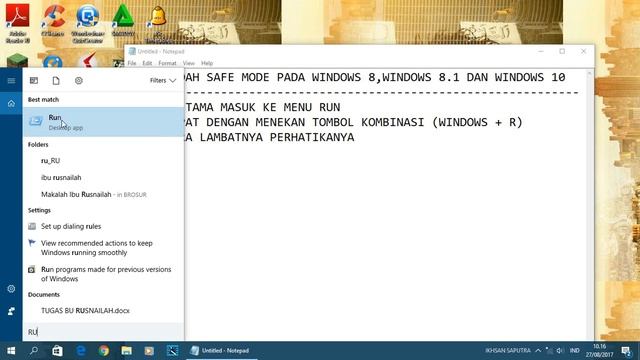Minimize the Notepad window
The width and height of the screenshot is (640, 360).
click(x=541, y=51)
